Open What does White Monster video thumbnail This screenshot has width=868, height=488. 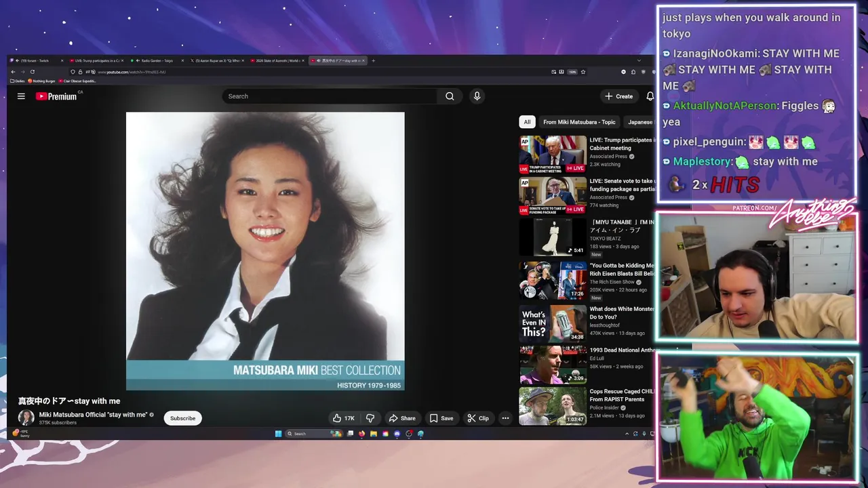(553, 323)
